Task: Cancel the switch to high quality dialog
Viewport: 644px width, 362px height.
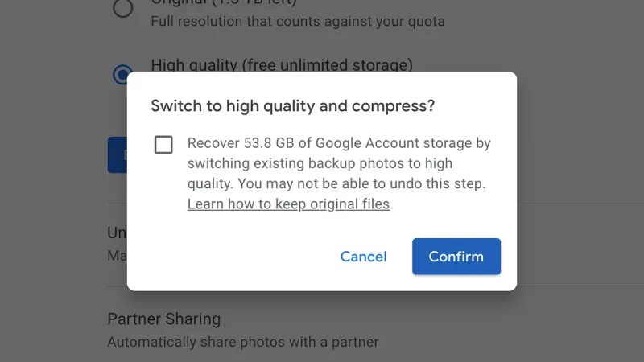Action: 364,257
